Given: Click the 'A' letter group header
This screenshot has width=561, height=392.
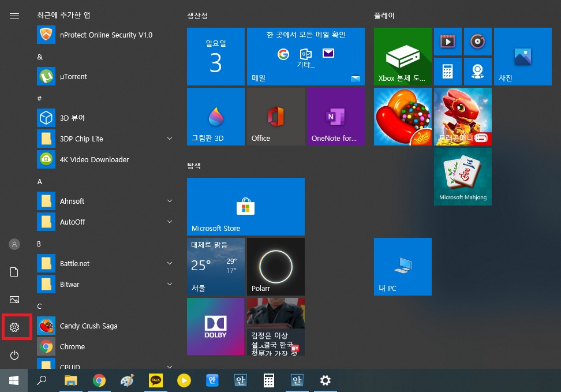Looking at the screenshot, I should [x=40, y=181].
